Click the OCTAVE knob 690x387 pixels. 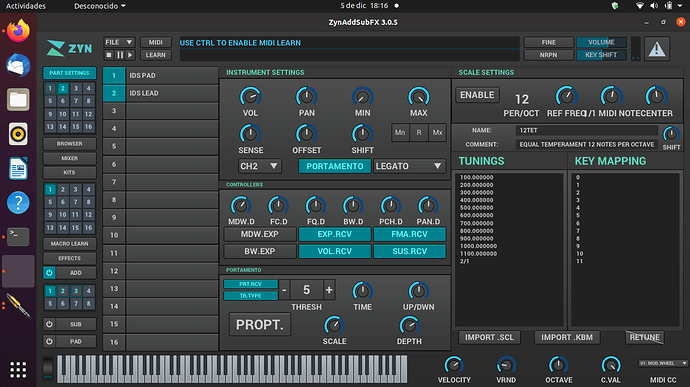click(558, 365)
